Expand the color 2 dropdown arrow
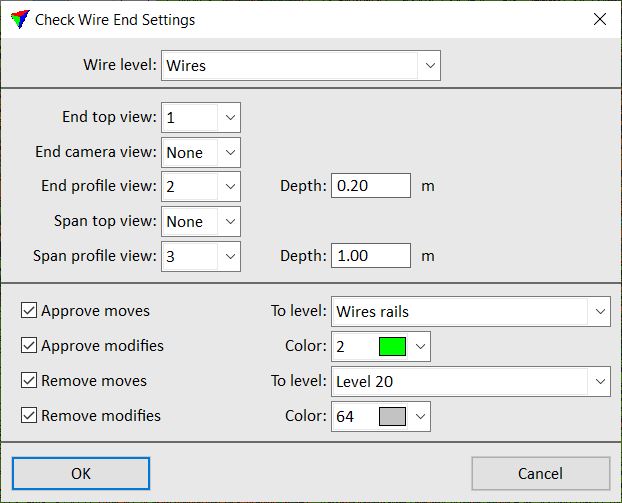The width and height of the screenshot is (622, 503). (x=420, y=346)
